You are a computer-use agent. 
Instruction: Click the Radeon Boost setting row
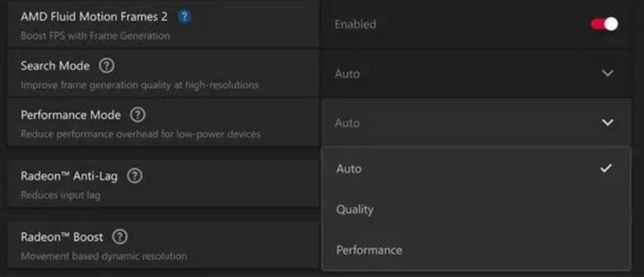click(165, 244)
